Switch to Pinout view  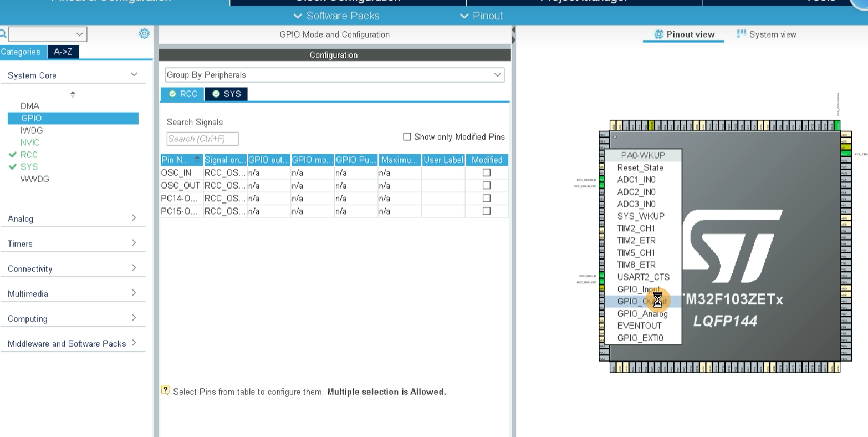pyautogui.click(x=684, y=34)
